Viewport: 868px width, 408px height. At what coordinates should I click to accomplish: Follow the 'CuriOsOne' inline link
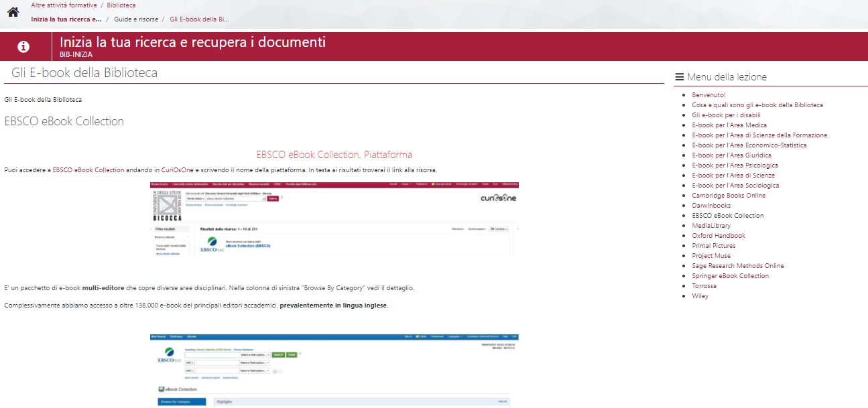pos(178,170)
